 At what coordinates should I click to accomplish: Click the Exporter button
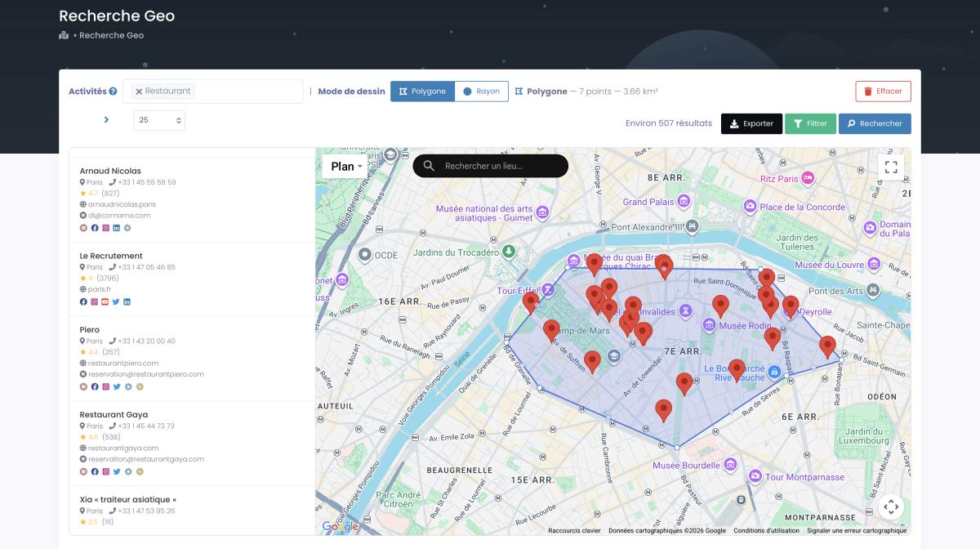point(751,123)
